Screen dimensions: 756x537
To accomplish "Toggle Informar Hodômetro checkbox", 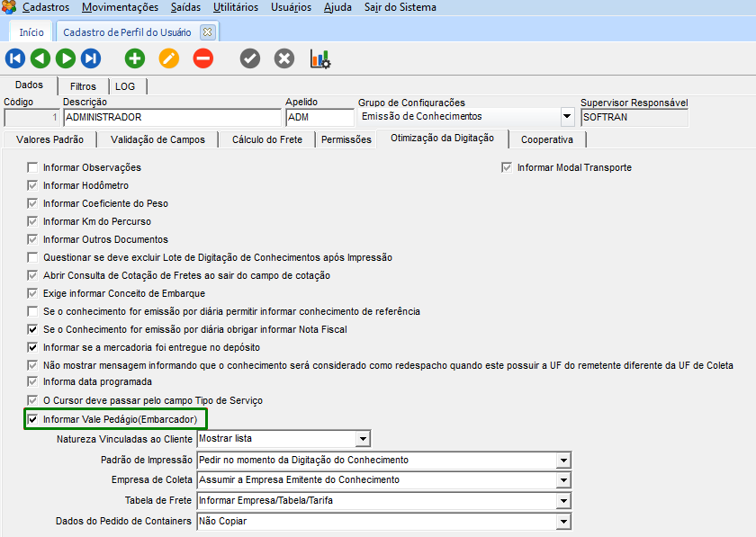I will 32,185.
